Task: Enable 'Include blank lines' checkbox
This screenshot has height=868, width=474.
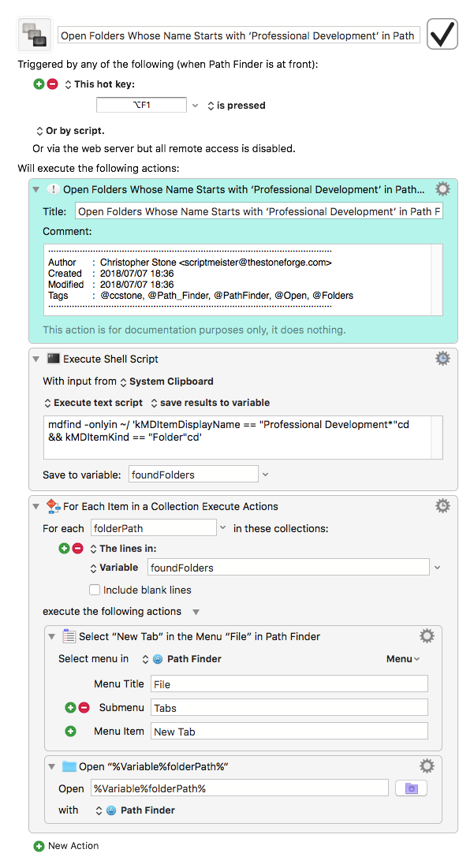Action: click(x=95, y=590)
